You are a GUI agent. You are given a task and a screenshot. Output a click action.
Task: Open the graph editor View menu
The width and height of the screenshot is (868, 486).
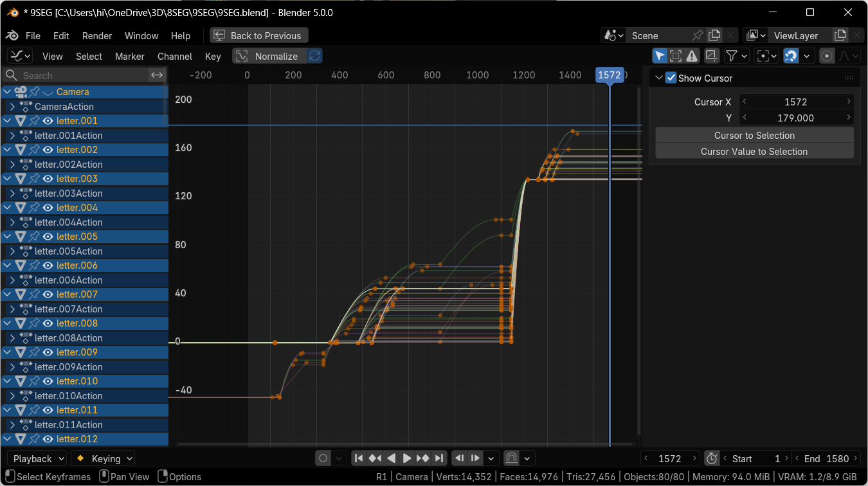pos(53,57)
